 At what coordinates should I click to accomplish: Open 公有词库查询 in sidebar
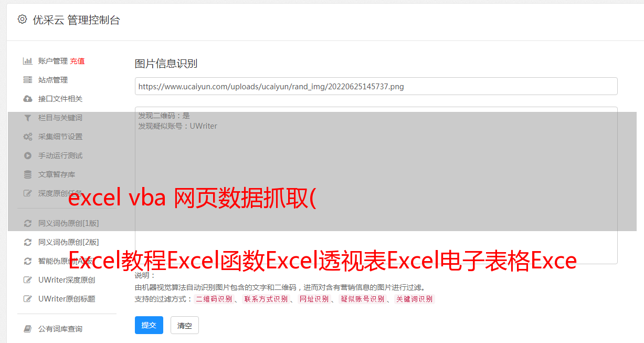point(60,329)
